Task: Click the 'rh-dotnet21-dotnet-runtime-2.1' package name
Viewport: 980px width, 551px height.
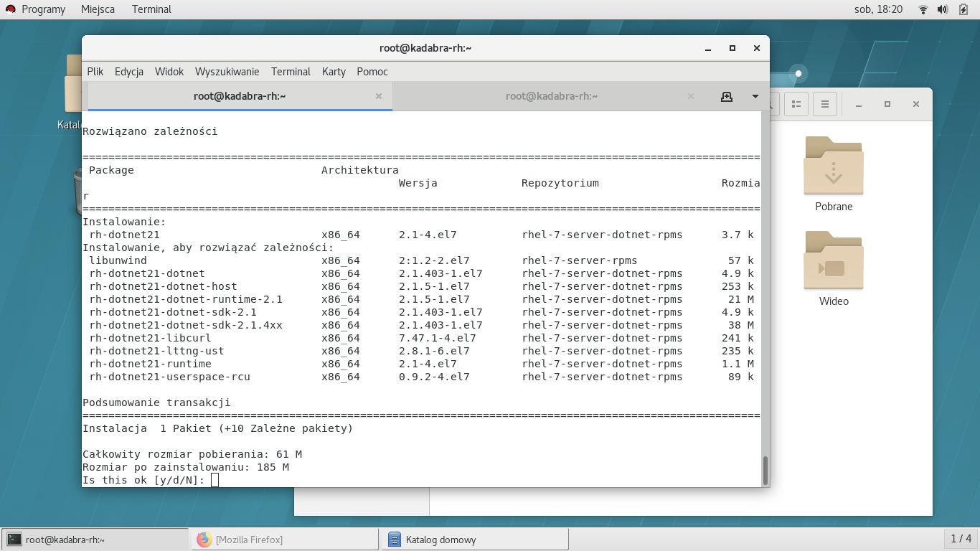Action: point(186,299)
